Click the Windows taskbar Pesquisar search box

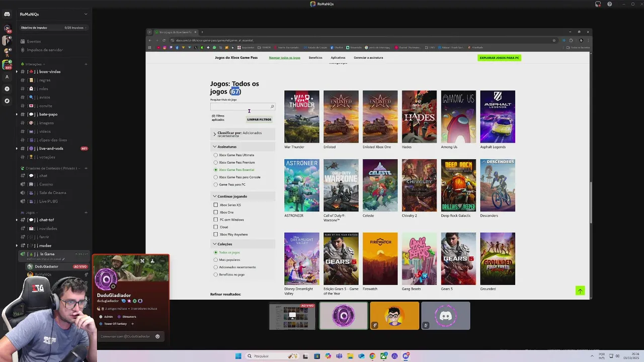[272, 356]
